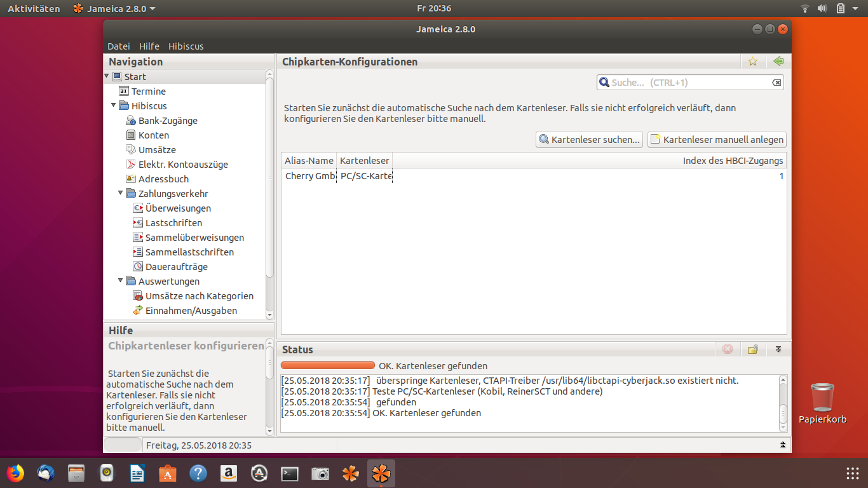Screen dimensions: 868x488
Task: Launch Firefox from the dock
Action: click(x=15, y=473)
